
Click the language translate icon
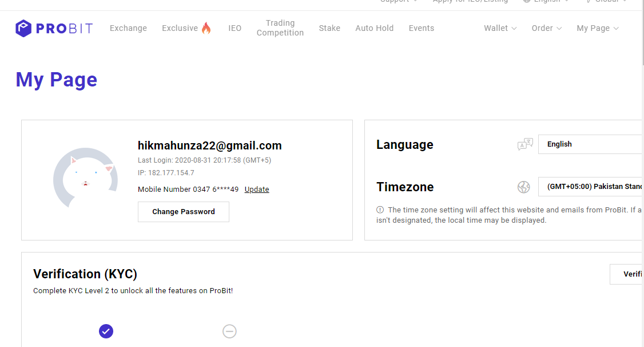click(x=524, y=144)
